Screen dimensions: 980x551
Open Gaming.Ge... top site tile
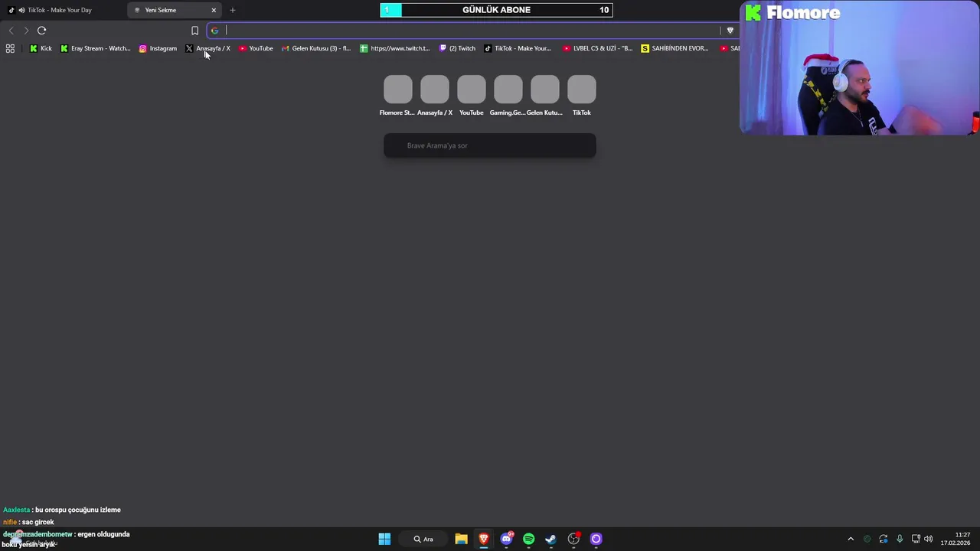(x=508, y=96)
